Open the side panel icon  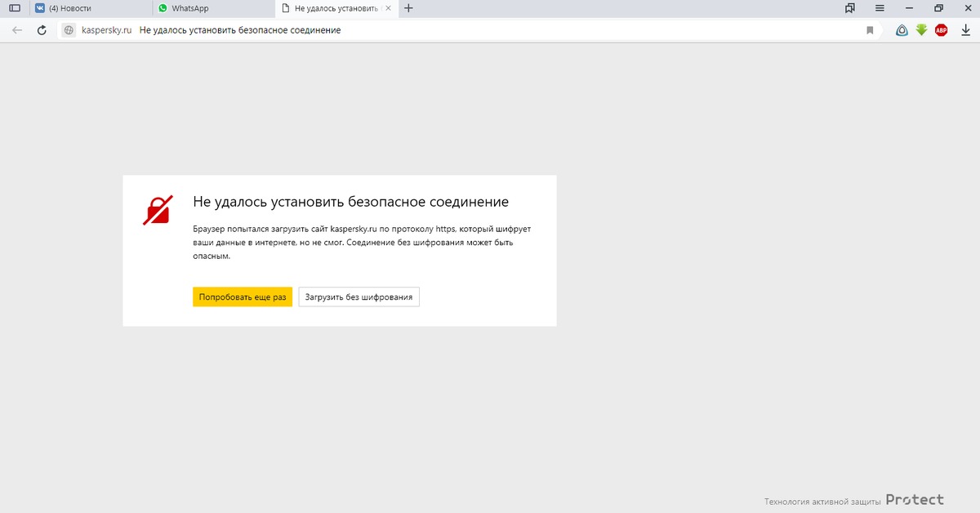(x=14, y=8)
